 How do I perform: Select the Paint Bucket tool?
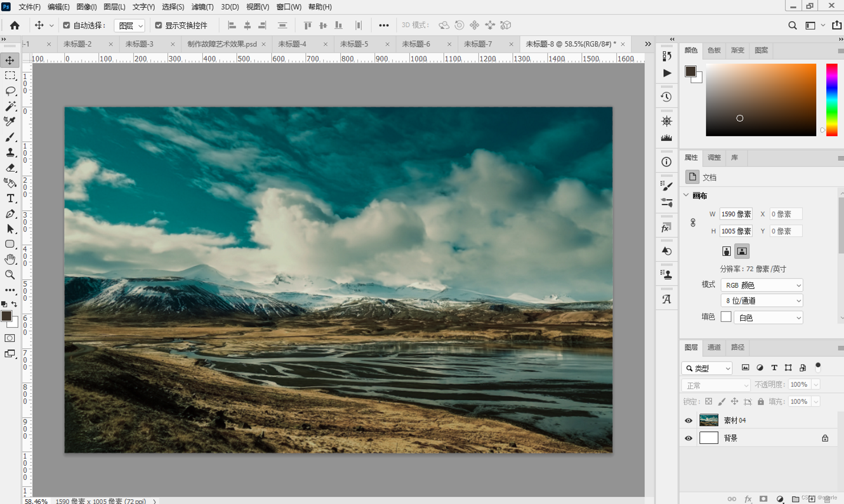[x=10, y=183]
